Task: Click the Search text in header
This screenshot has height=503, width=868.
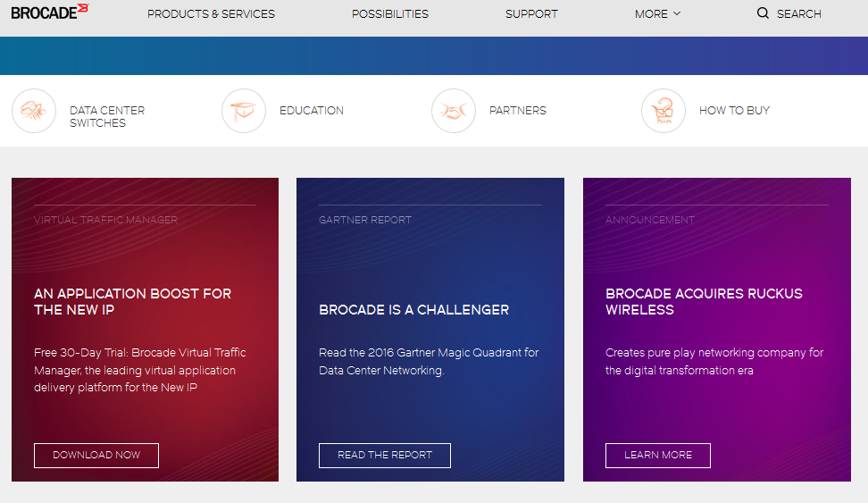Action: 798,14
